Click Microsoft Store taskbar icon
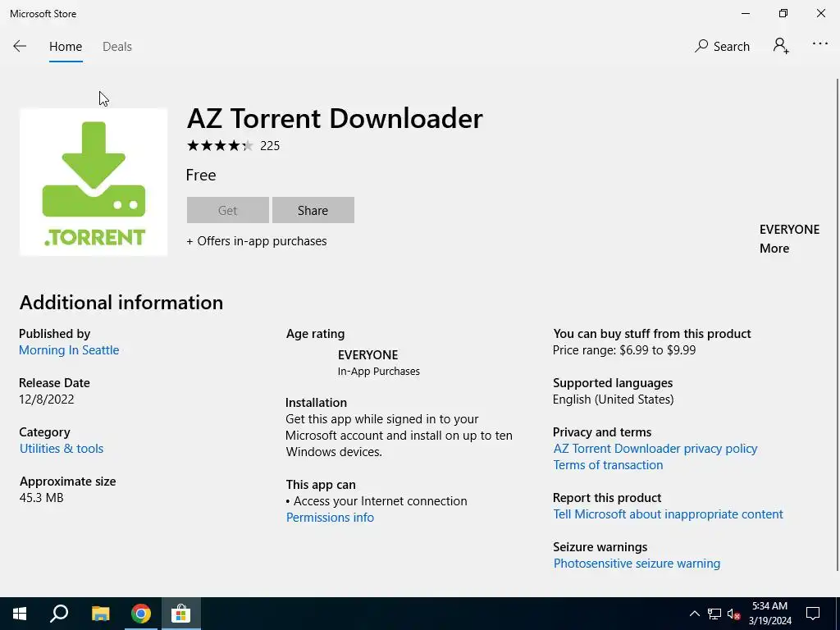840x630 pixels. pos(181,614)
